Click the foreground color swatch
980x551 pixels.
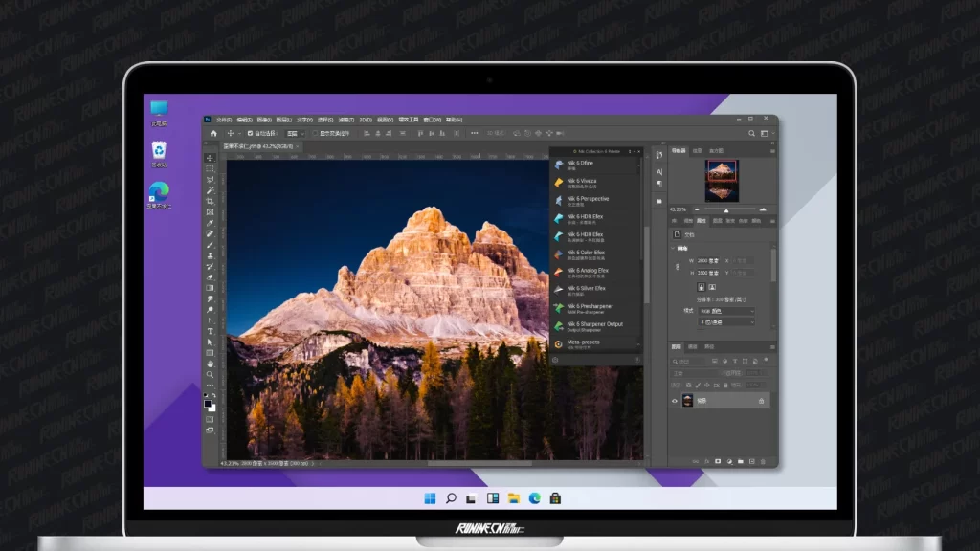(x=208, y=403)
